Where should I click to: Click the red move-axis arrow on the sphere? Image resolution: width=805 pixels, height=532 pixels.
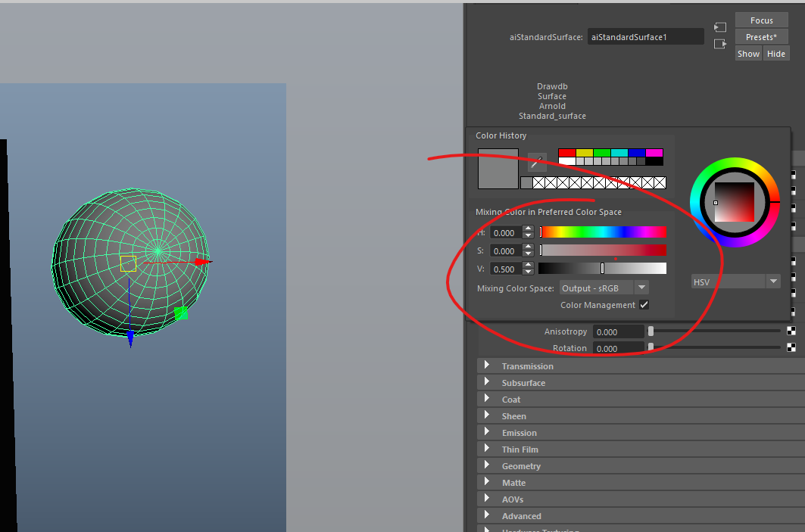pos(201,262)
